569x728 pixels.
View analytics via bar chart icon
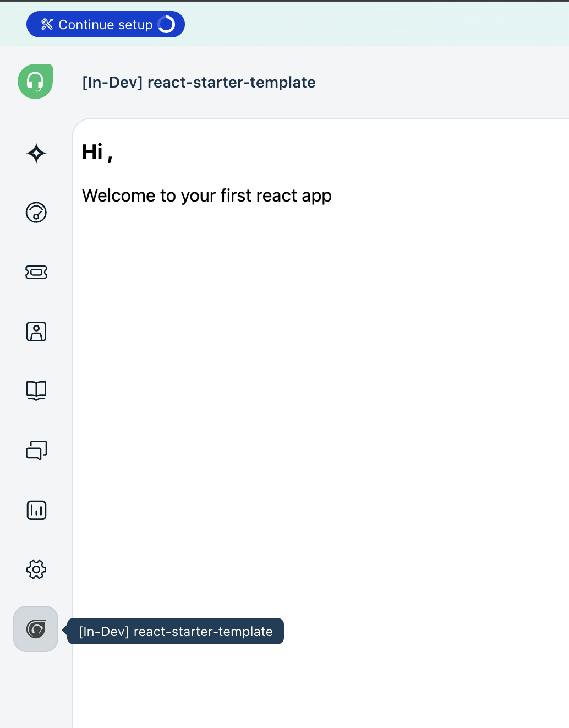(36, 510)
